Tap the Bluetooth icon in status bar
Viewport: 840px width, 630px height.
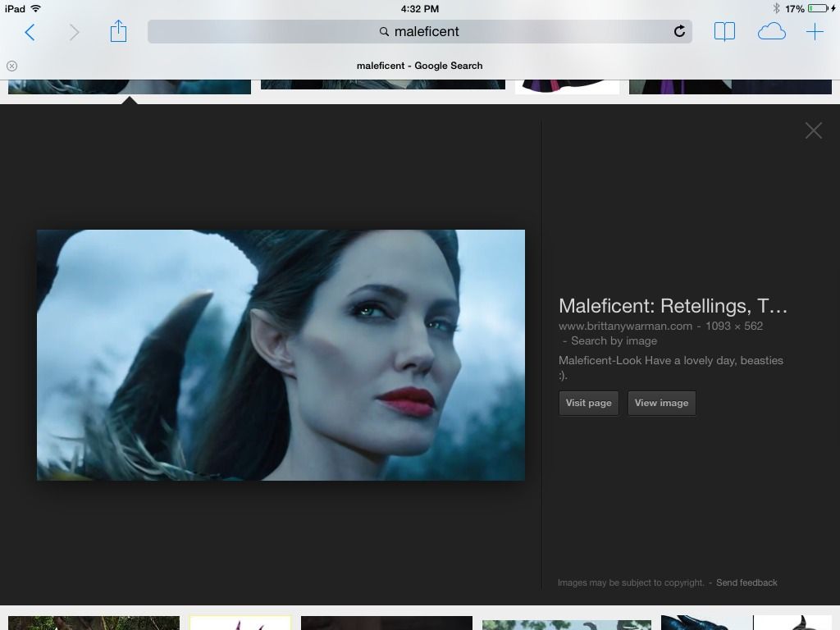[776, 8]
